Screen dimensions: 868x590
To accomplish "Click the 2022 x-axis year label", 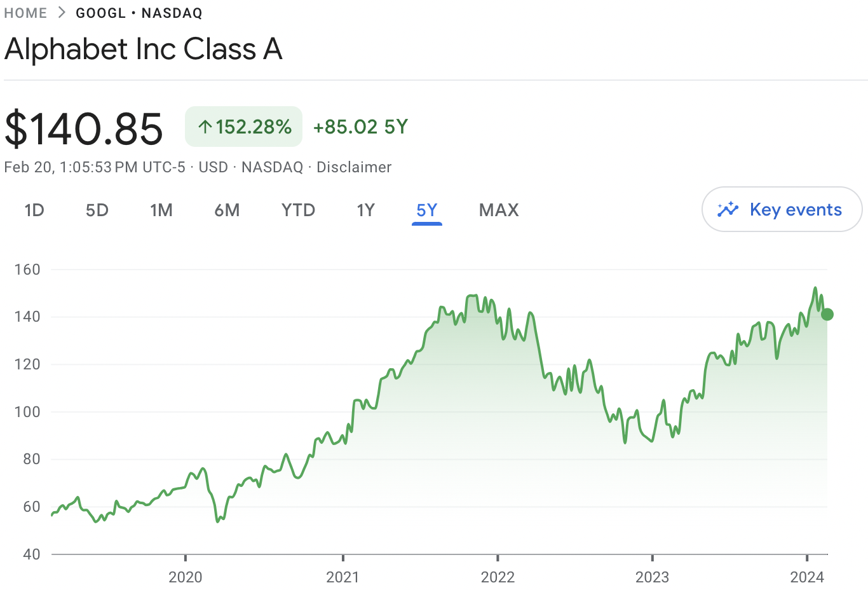I will (x=498, y=577).
